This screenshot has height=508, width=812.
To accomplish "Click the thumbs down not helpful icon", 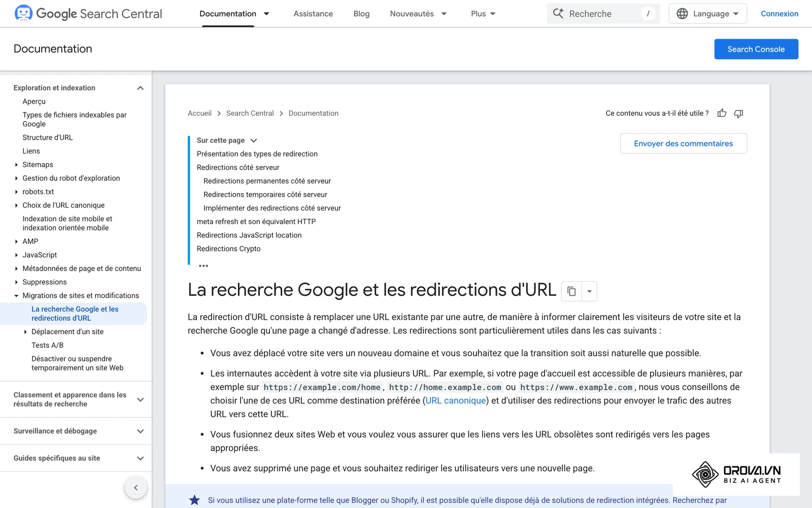I will tap(738, 113).
